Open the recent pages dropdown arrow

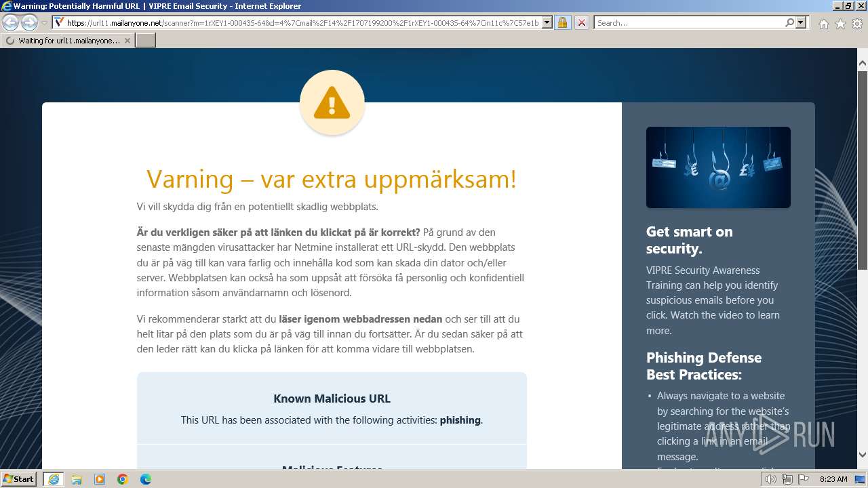[x=44, y=23]
